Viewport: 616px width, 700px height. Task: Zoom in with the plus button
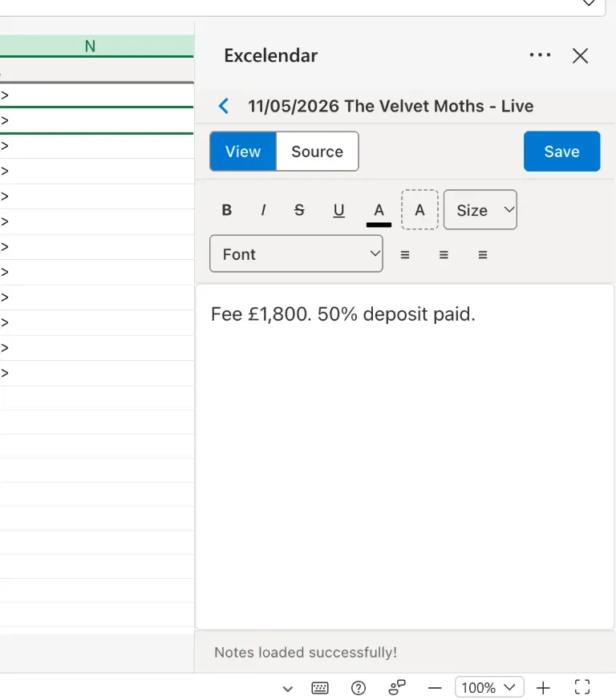click(543, 688)
